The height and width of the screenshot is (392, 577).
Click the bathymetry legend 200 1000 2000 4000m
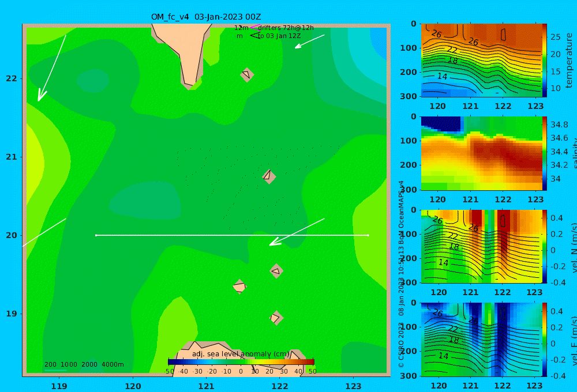pyautogui.click(x=84, y=364)
